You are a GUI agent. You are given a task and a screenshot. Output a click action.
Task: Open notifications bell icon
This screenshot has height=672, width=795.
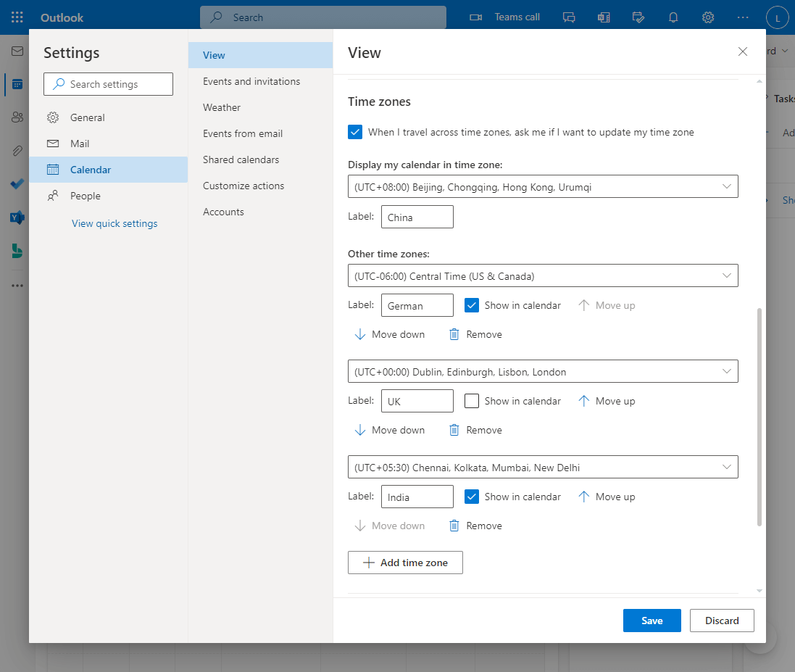pyautogui.click(x=673, y=17)
